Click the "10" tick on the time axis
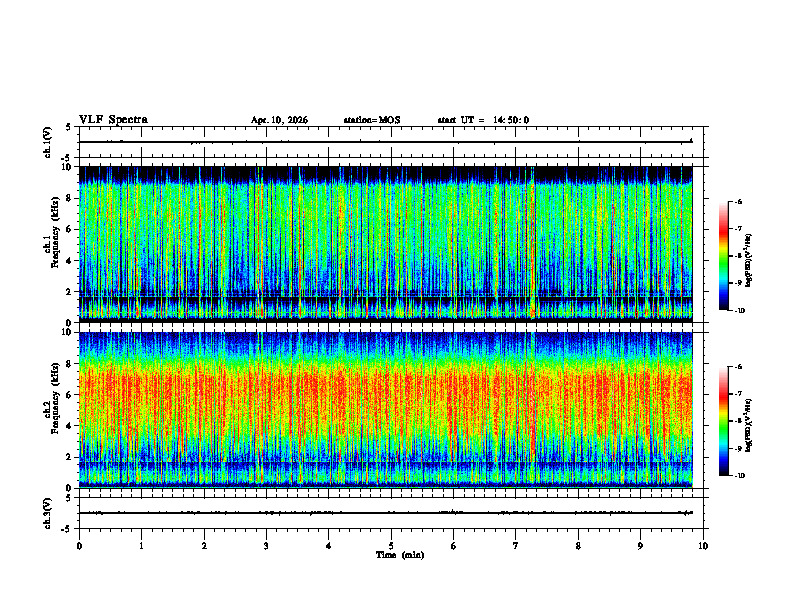The width and height of the screenshot is (792, 612). tap(703, 546)
